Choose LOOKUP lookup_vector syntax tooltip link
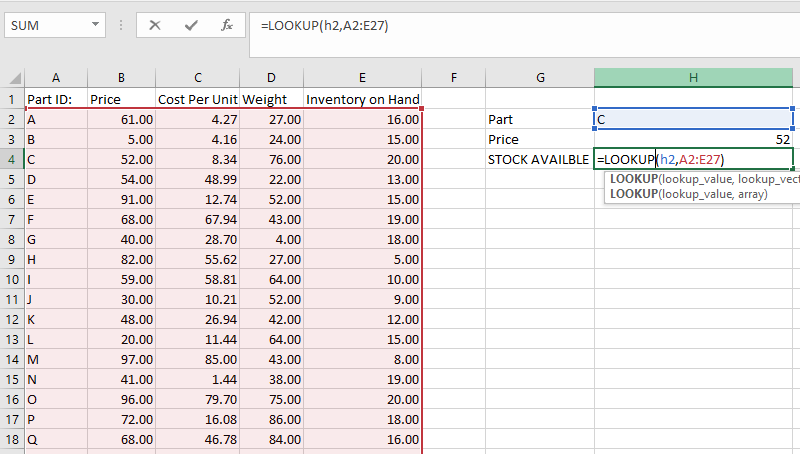 pyautogui.click(x=704, y=179)
